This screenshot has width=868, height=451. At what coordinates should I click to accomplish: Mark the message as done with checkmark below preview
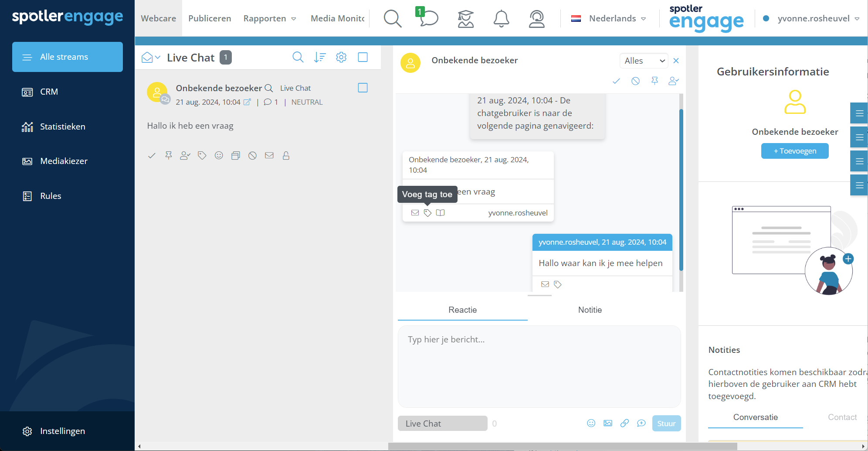coord(152,156)
